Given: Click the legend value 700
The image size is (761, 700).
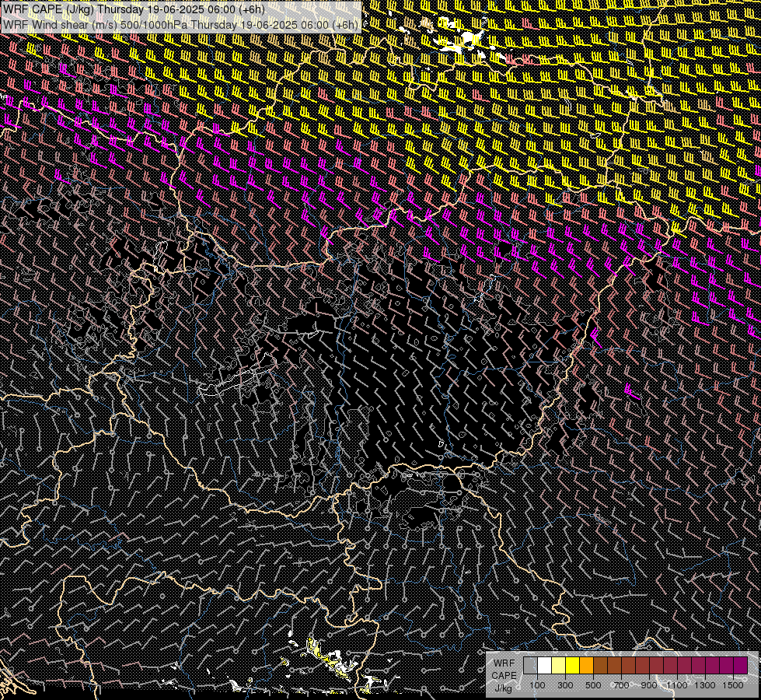Looking at the screenshot, I should coord(621,685).
